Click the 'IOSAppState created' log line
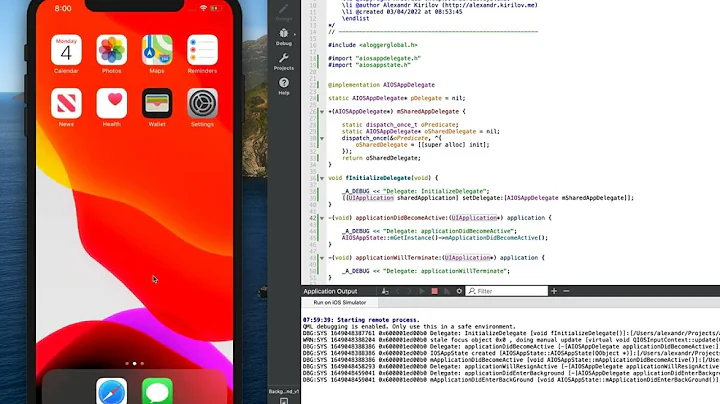Viewport: 720px width, 404px height. 511,353
